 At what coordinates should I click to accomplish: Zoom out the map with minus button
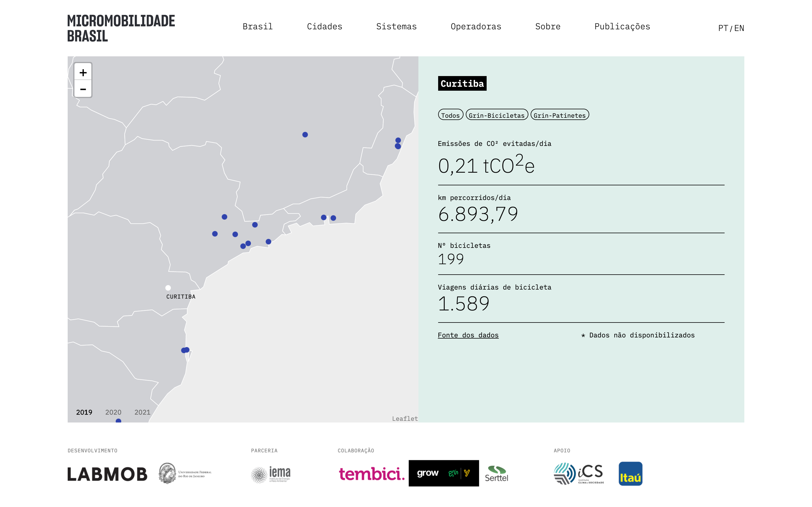tap(83, 89)
